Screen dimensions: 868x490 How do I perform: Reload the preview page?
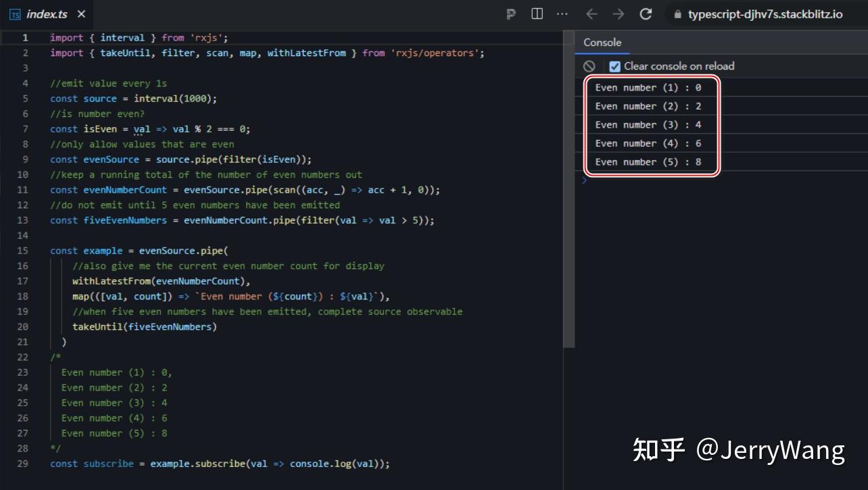(646, 14)
